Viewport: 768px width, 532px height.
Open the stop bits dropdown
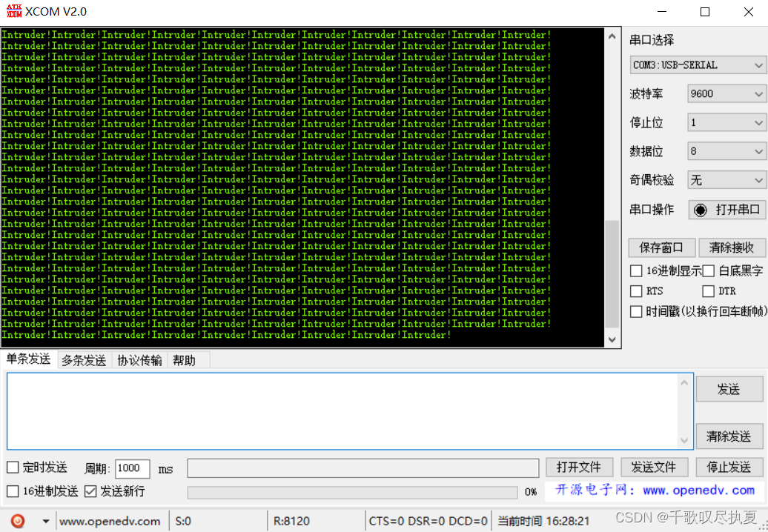(x=726, y=122)
